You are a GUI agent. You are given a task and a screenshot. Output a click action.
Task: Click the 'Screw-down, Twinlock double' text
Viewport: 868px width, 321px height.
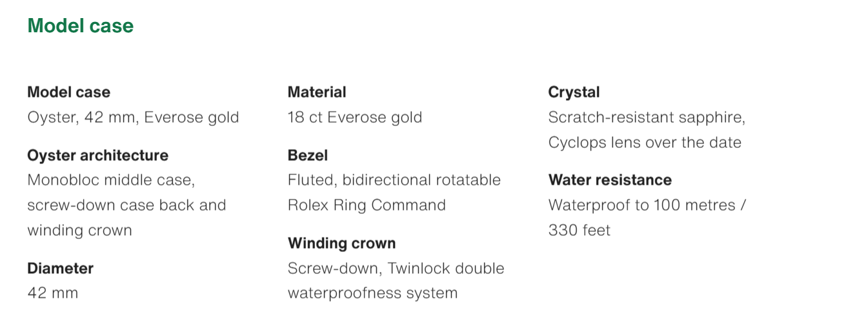pos(396,268)
